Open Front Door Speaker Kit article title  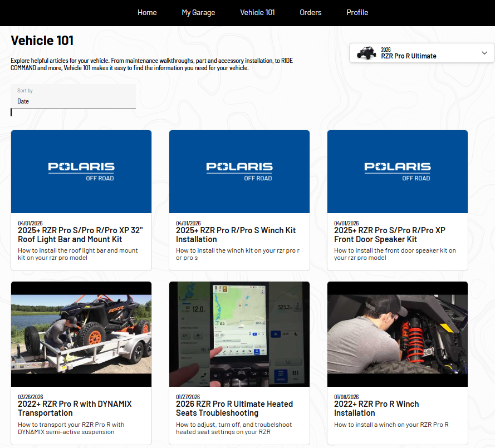click(x=390, y=235)
